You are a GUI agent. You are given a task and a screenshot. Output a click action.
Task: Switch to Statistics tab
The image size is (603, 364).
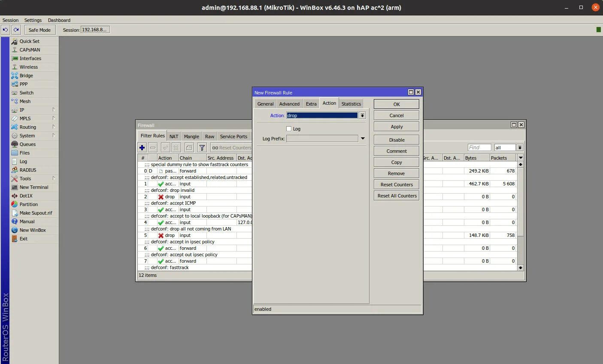pyautogui.click(x=351, y=104)
